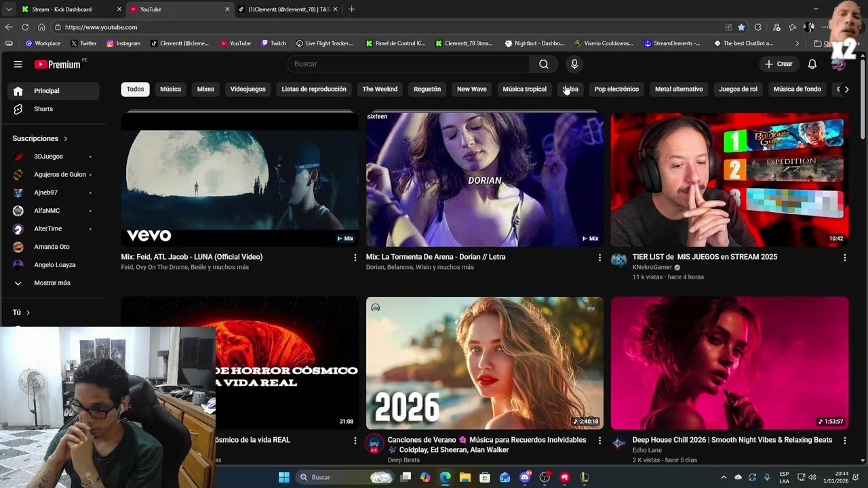Open the Windows Start menu
The image size is (868, 488).
tap(284, 477)
